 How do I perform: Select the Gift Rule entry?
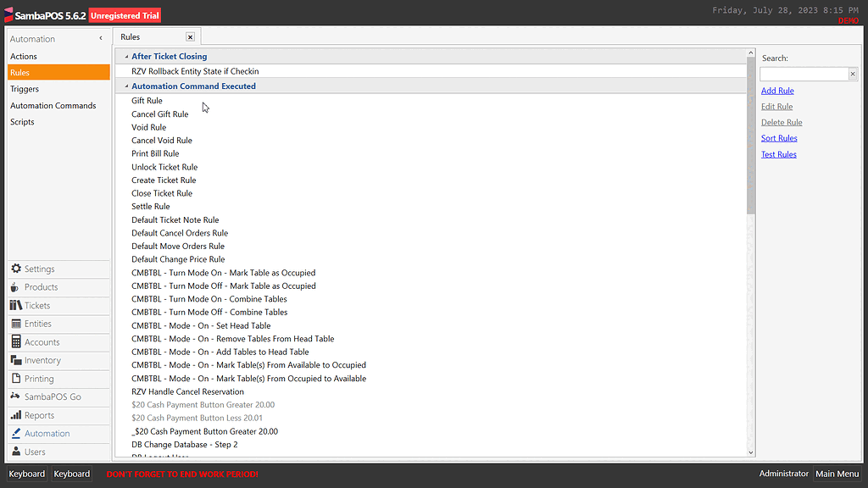147,100
